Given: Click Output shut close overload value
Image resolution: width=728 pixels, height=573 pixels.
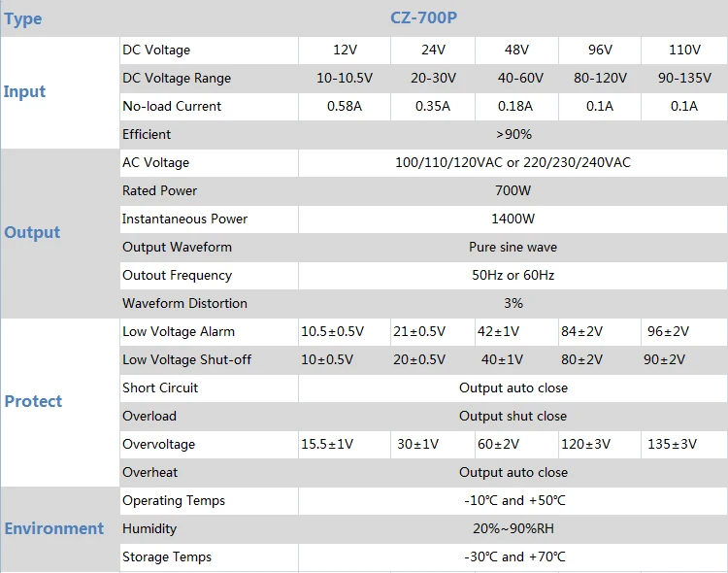Looking at the screenshot, I should (x=513, y=416).
